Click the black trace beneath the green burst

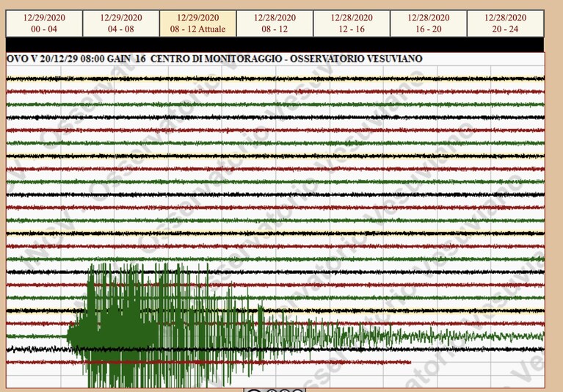[x=275, y=349]
